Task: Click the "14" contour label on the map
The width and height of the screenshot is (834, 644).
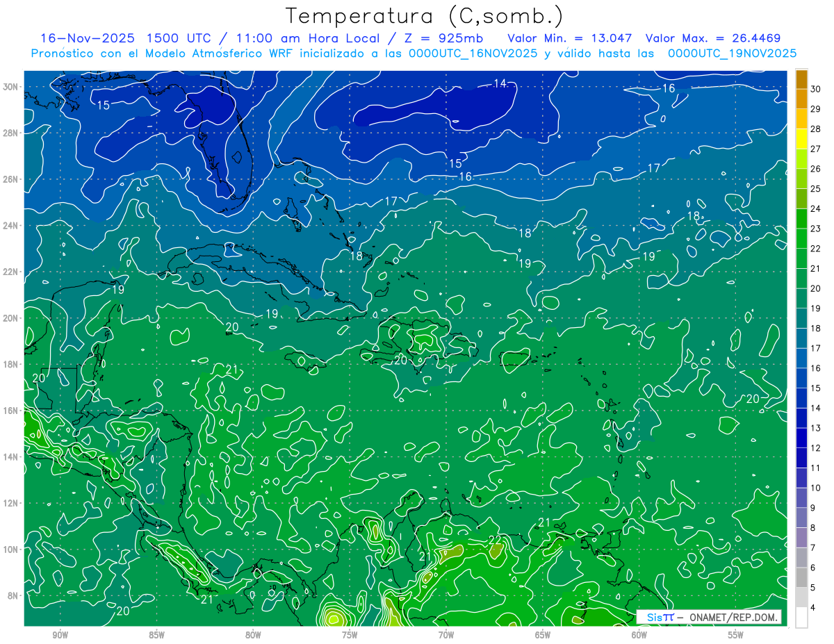Action: click(x=500, y=83)
